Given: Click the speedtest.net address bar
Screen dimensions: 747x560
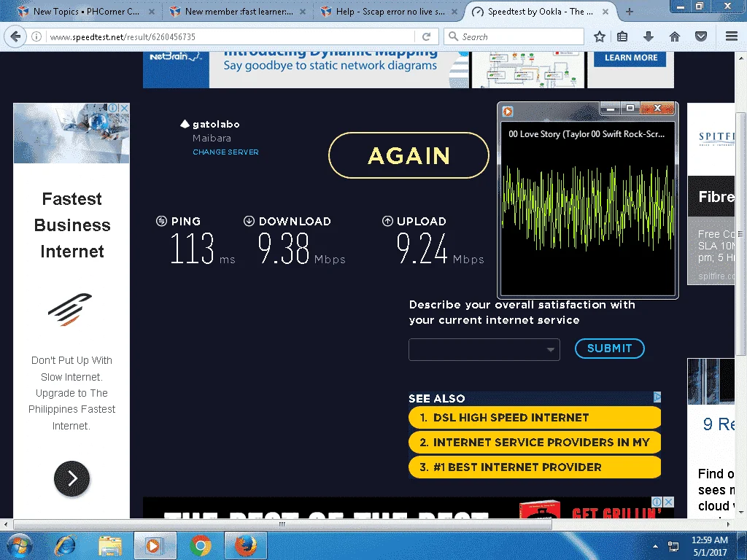Looking at the screenshot, I should [x=231, y=36].
